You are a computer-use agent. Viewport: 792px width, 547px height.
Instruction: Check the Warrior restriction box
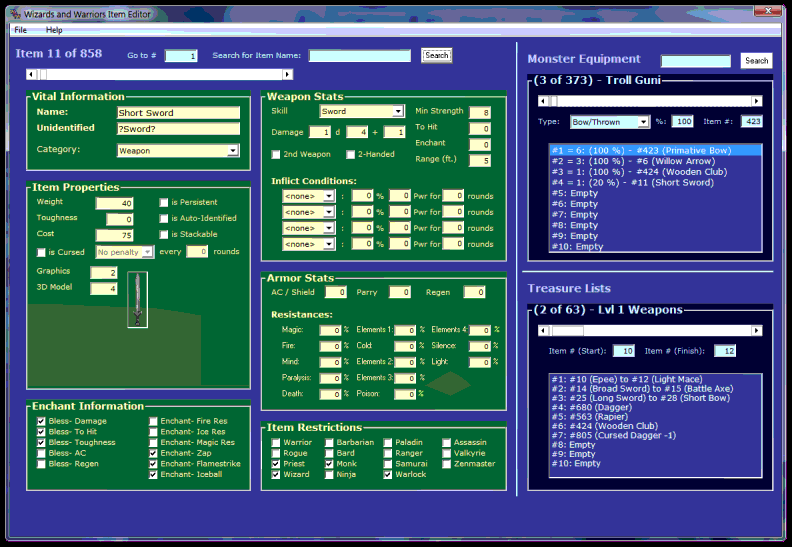(276, 442)
